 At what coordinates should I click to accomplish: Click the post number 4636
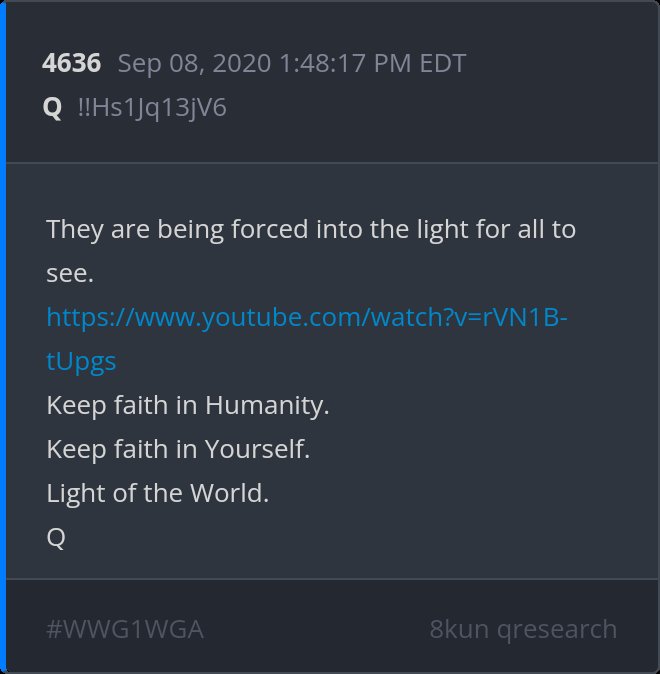(71, 63)
